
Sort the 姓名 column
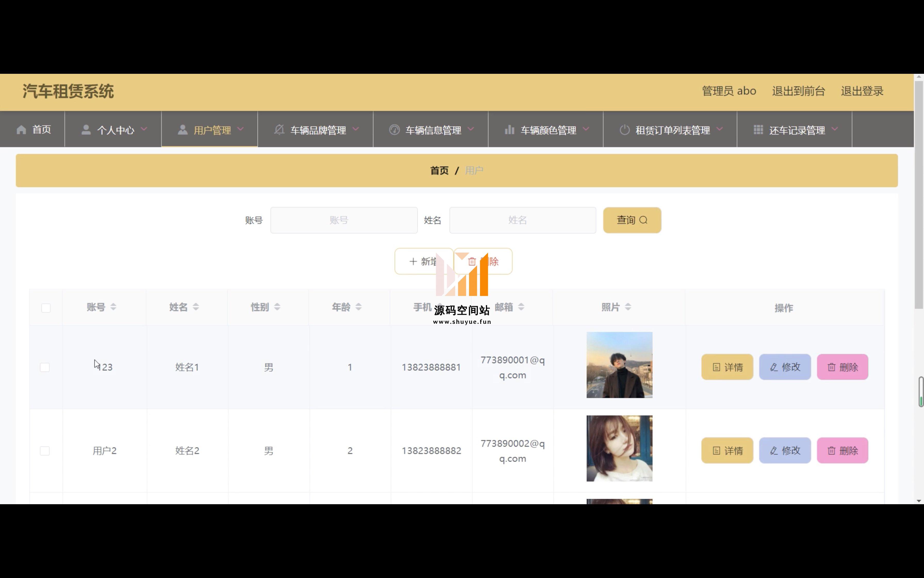196,307
